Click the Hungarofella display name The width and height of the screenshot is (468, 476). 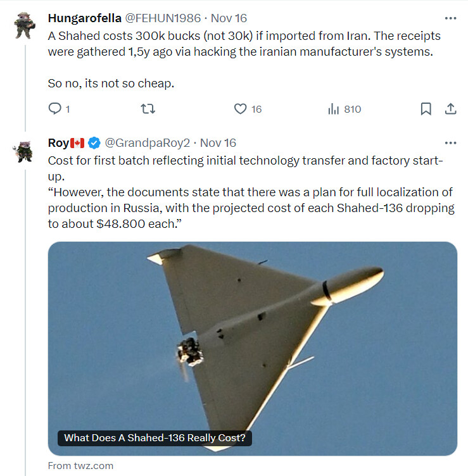(x=85, y=18)
